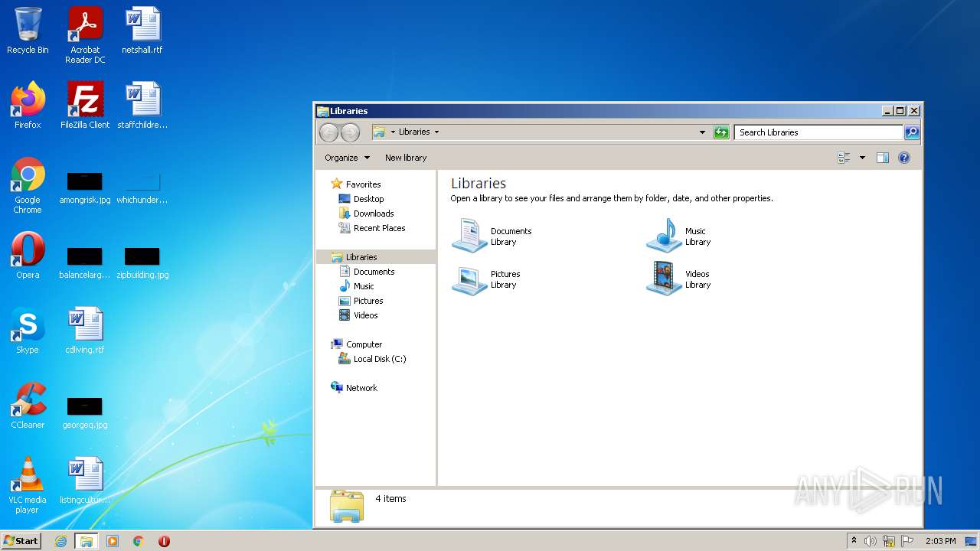Select Libraries in the navigation pane

375,257
